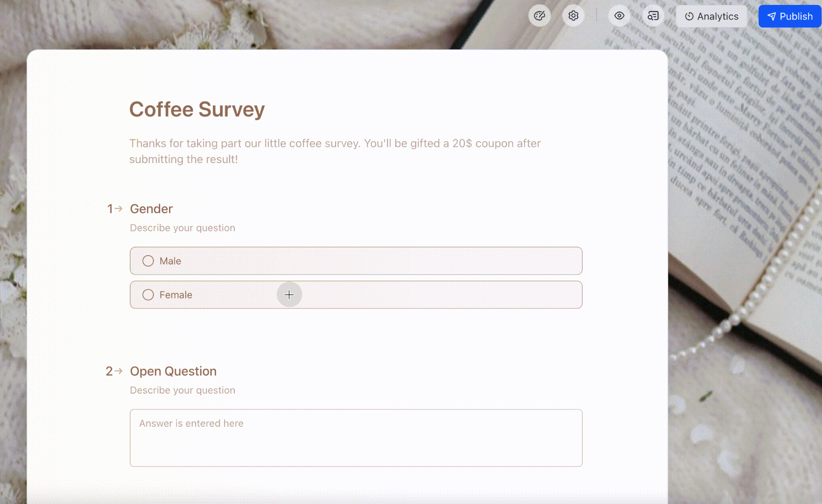822x504 pixels.
Task: Click the Gender question description placeholder
Action: coord(182,228)
